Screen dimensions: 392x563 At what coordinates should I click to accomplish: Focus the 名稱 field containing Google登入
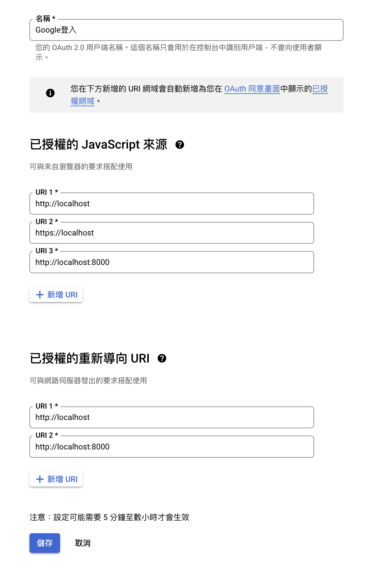186,30
